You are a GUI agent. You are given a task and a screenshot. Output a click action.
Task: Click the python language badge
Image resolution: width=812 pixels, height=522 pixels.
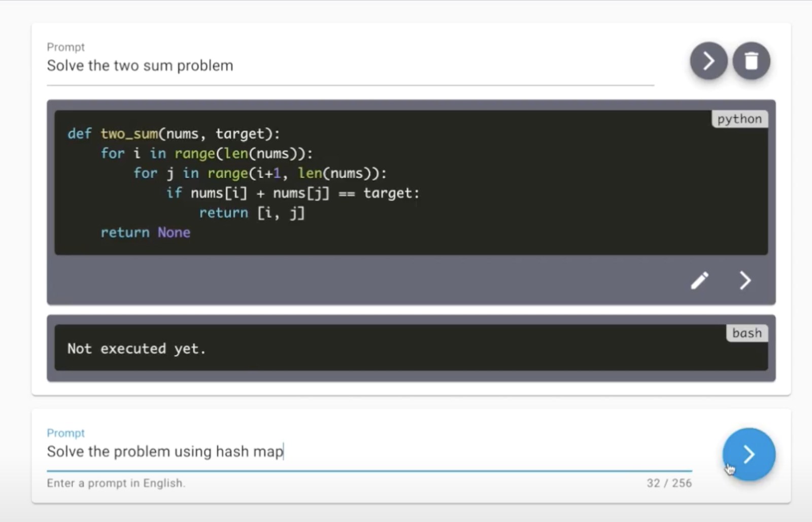click(739, 119)
